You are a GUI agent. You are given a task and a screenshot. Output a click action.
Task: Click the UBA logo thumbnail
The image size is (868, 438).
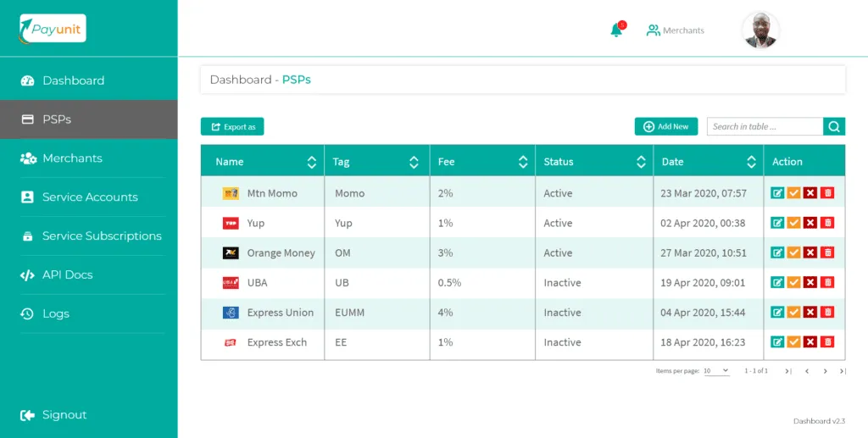[231, 283]
